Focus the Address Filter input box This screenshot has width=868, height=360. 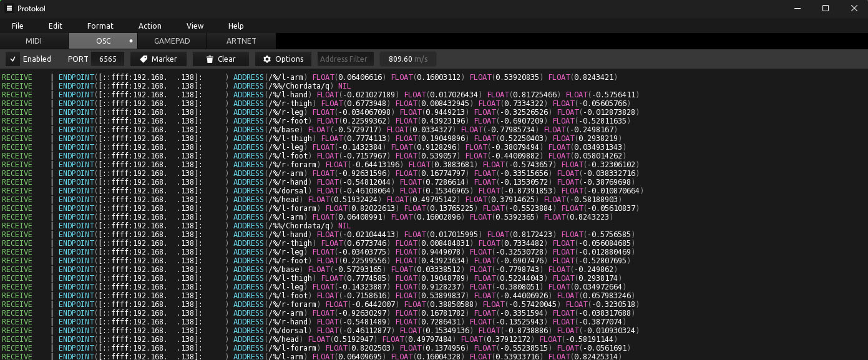click(346, 59)
